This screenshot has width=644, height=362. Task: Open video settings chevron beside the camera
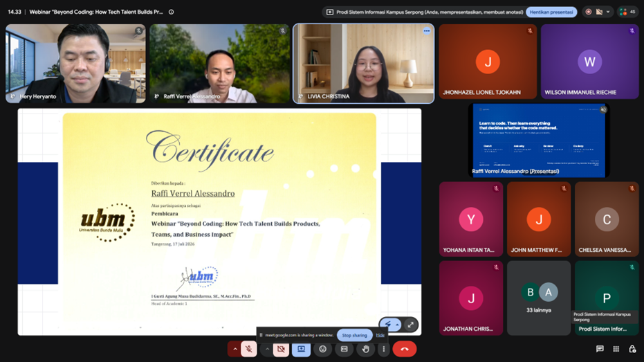pyautogui.click(x=267, y=349)
